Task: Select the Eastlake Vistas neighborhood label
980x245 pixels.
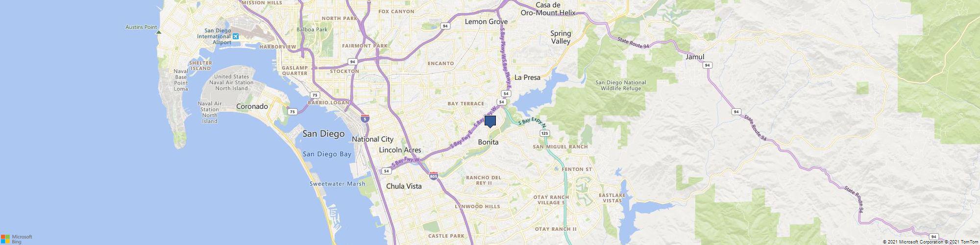Action: pyautogui.click(x=612, y=198)
